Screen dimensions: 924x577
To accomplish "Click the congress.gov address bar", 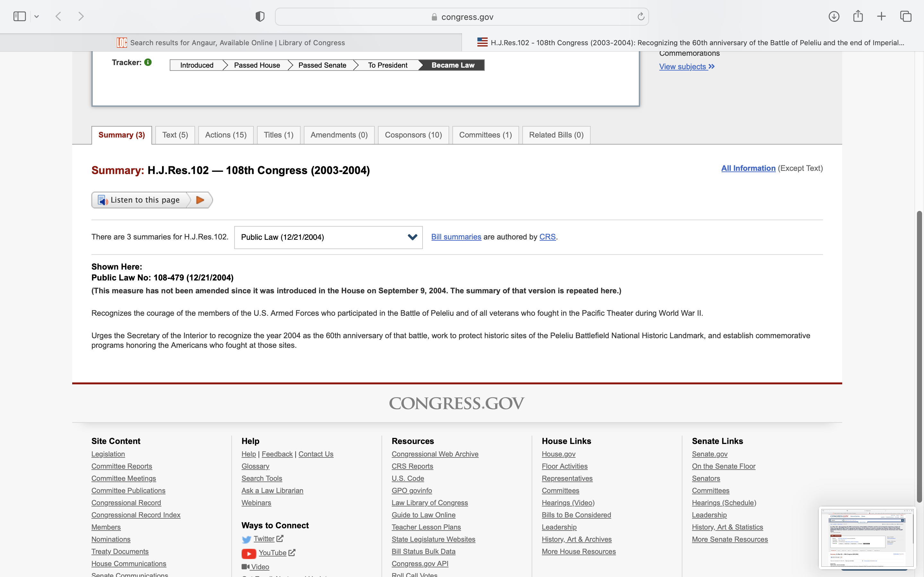I will [462, 17].
